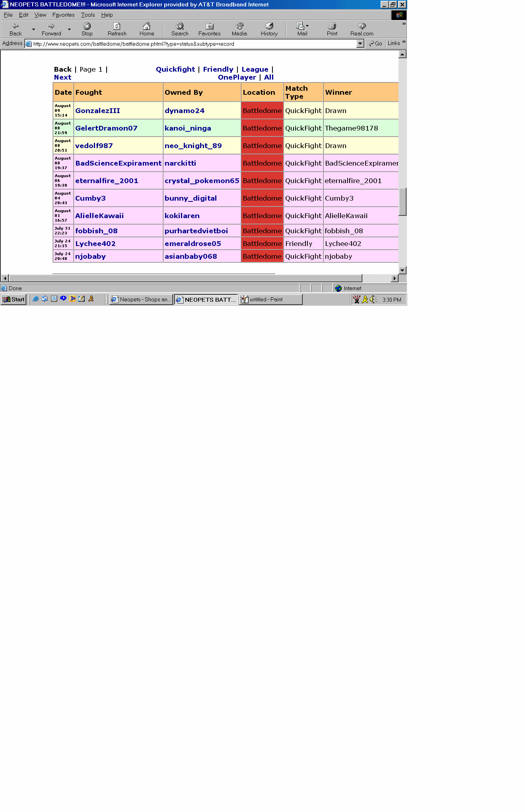Launch Internet Explorer from Quick Launch
525x812 pixels.
click(x=36, y=299)
